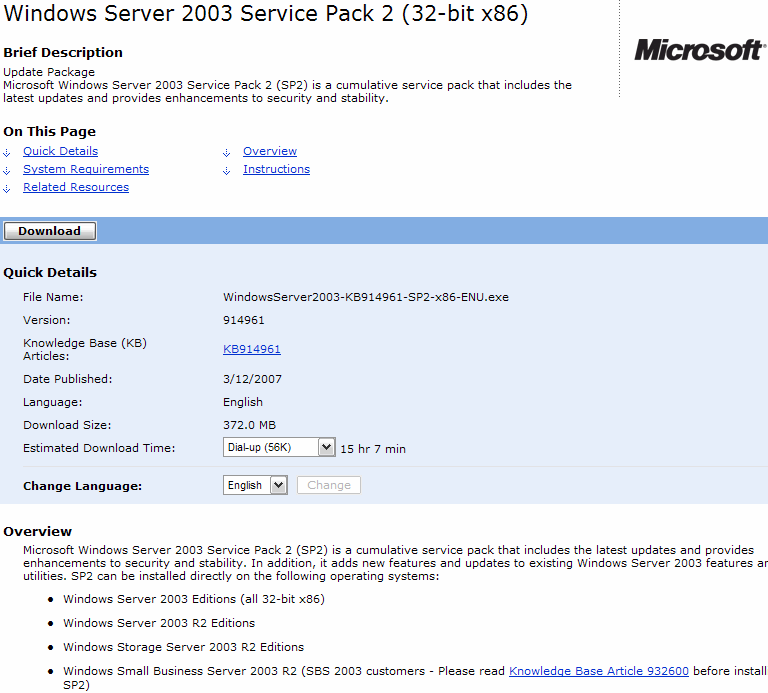Click the arrow icon beside Related Resources

pyautogui.click(x=7, y=189)
